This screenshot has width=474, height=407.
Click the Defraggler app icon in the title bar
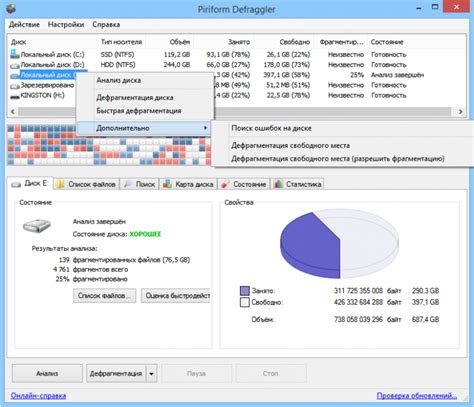tap(11, 9)
